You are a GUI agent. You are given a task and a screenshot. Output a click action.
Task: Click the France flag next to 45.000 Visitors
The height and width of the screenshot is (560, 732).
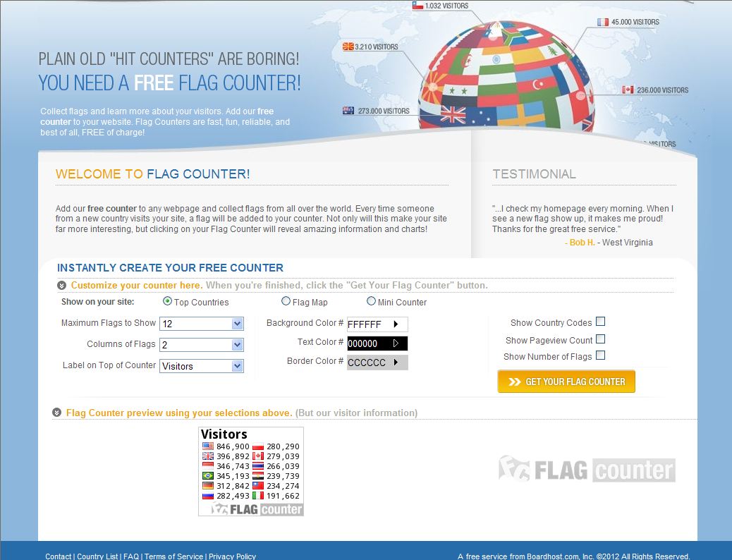pos(603,22)
